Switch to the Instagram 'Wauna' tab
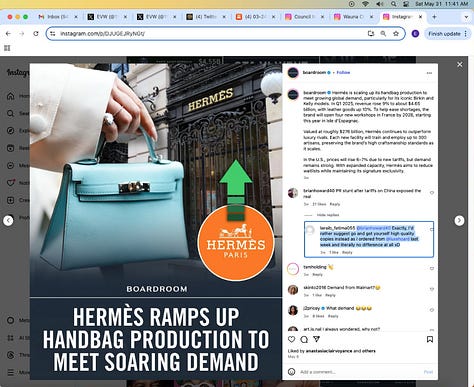 354,17
